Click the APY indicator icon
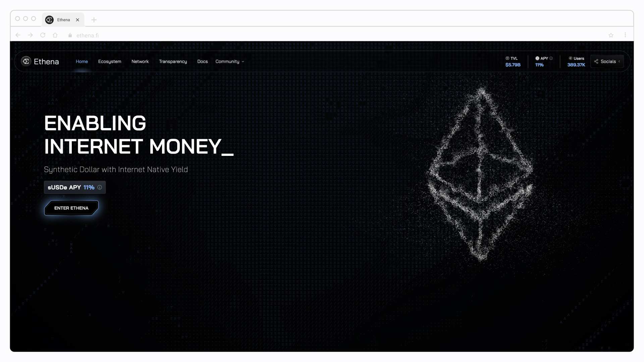Image resolution: width=644 pixels, height=362 pixels. [537, 58]
